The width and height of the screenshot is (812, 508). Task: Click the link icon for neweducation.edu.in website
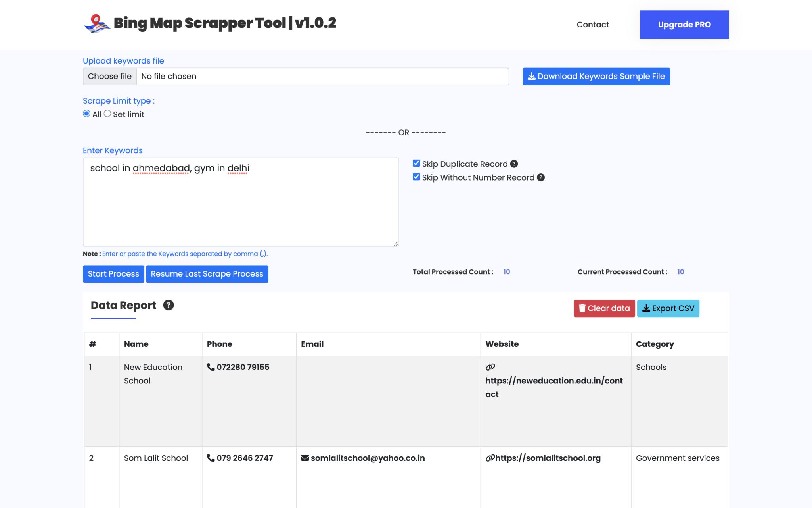[x=490, y=367]
